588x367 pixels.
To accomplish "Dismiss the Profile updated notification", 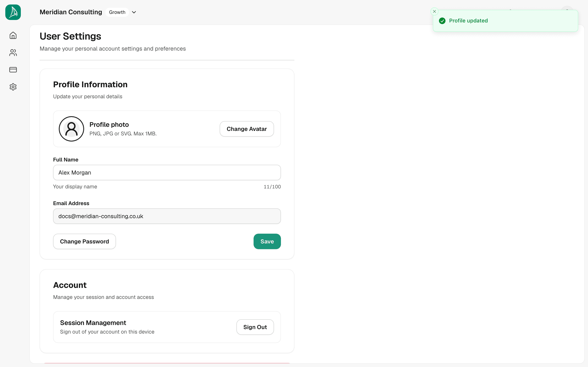I will click(434, 11).
